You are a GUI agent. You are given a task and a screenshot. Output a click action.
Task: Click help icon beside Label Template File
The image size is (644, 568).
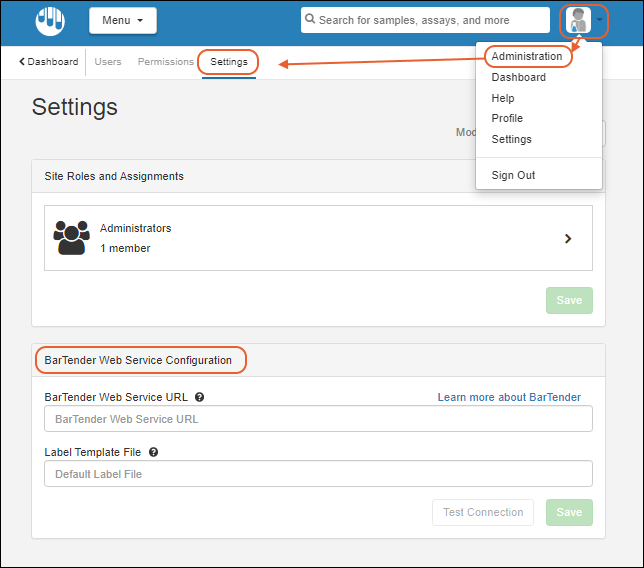[x=153, y=452]
